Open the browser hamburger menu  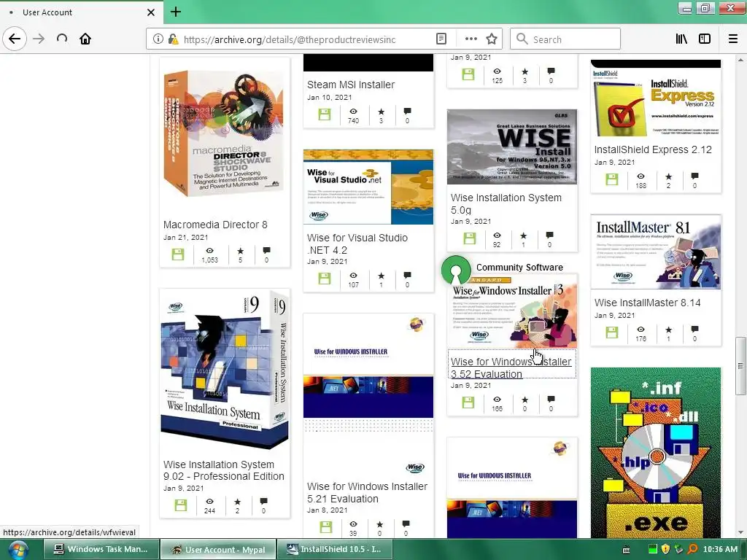point(732,39)
